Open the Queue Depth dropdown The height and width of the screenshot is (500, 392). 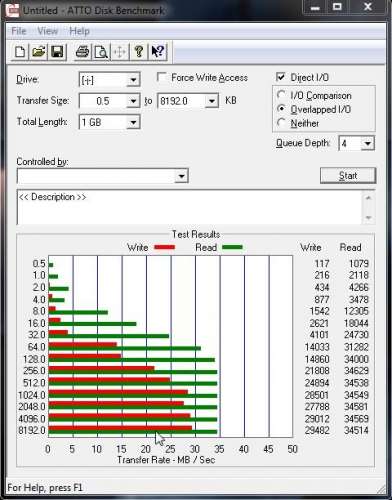click(368, 144)
